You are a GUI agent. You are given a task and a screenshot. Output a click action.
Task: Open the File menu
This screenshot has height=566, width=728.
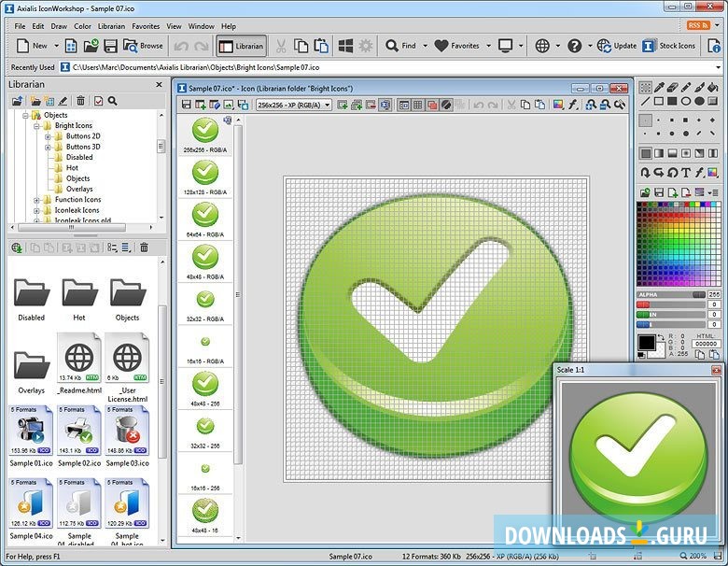[20, 26]
